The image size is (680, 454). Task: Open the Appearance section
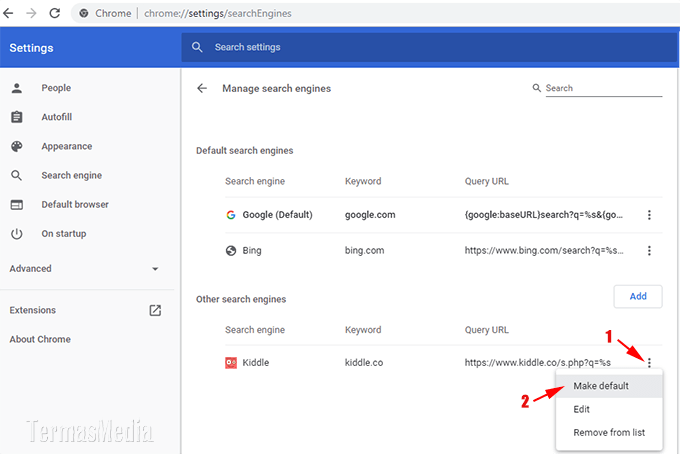[x=67, y=147]
